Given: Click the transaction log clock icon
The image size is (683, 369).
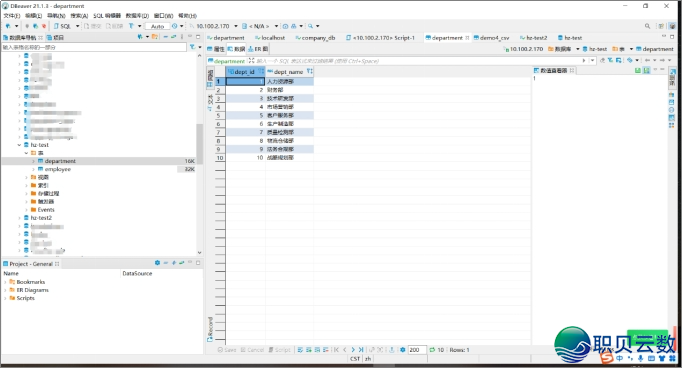Looking at the screenshot, I should (x=175, y=26).
